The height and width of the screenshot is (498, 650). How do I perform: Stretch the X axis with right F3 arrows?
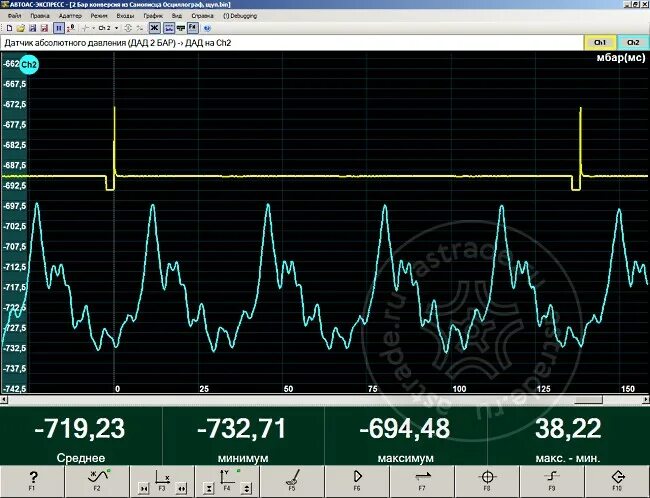pos(181,489)
